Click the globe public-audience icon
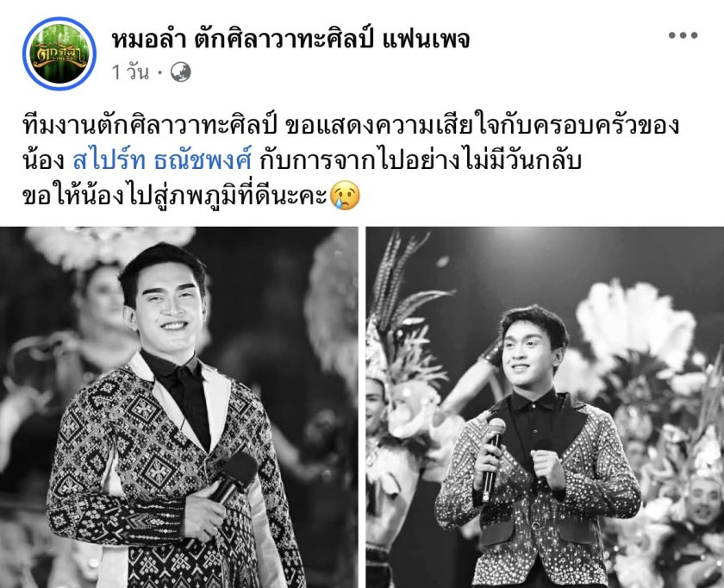This screenshot has width=724, height=588. click(180, 72)
